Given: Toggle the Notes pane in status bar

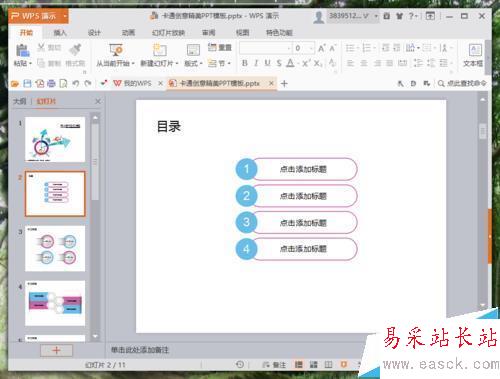Looking at the screenshot, I should (274, 365).
